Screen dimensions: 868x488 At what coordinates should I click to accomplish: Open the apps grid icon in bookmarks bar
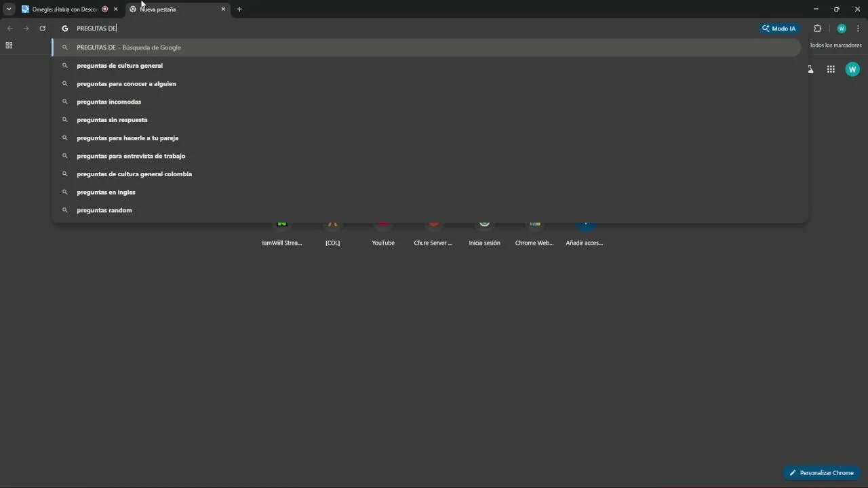point(9,45)
